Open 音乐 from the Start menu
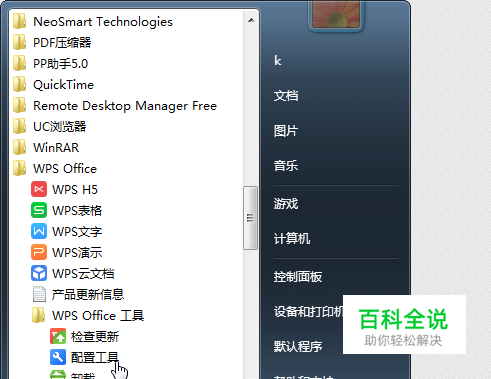The width and height of the screenshot is (491, 379). (286, 166)
